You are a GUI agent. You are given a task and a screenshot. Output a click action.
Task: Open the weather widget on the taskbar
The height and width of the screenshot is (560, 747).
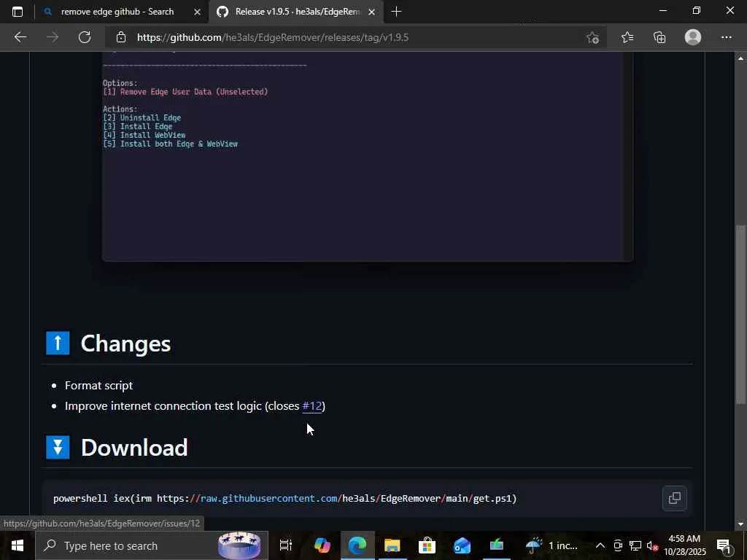[553, 545]
